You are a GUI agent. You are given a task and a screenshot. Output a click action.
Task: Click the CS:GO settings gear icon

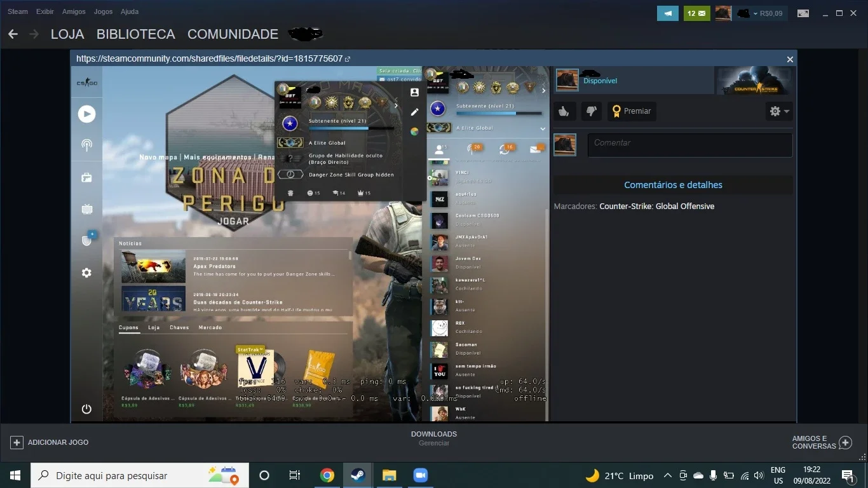[x=86, y=273]
